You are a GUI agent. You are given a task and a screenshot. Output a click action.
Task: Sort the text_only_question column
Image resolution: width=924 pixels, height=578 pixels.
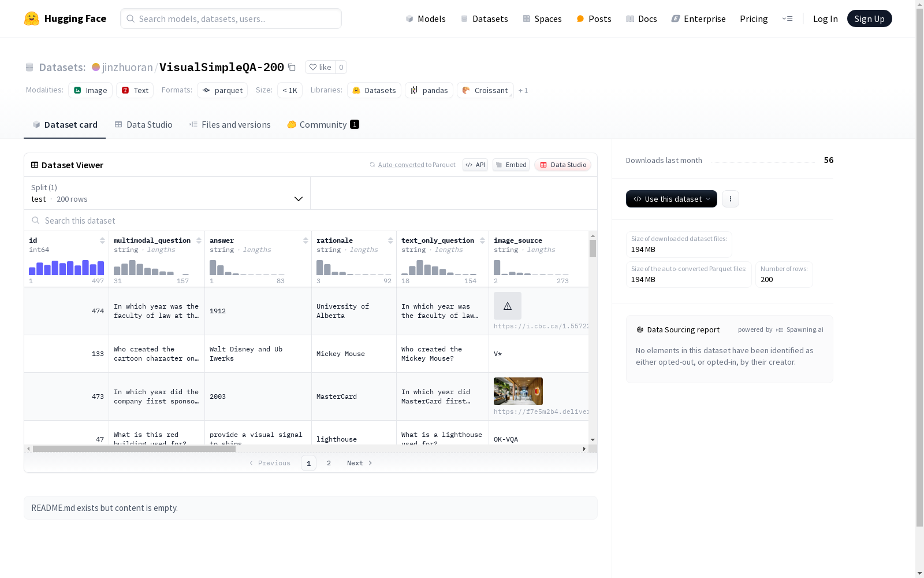click(x=482, y=240)
